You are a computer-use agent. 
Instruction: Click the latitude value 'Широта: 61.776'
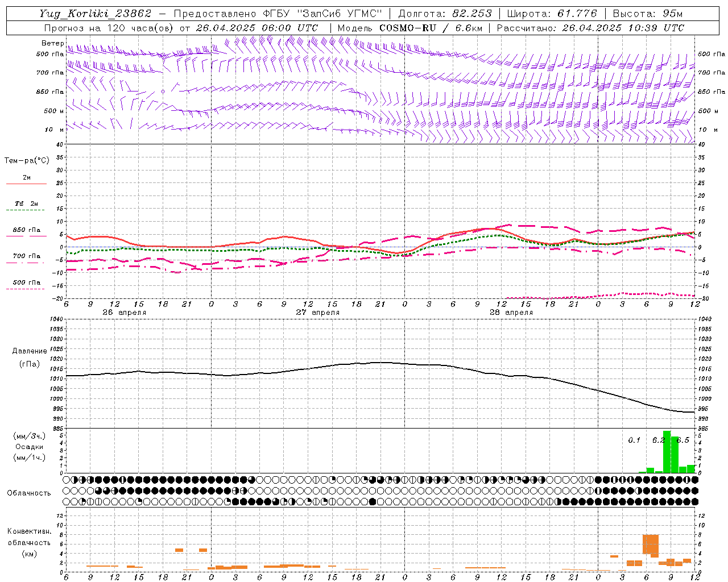(552, 14)
